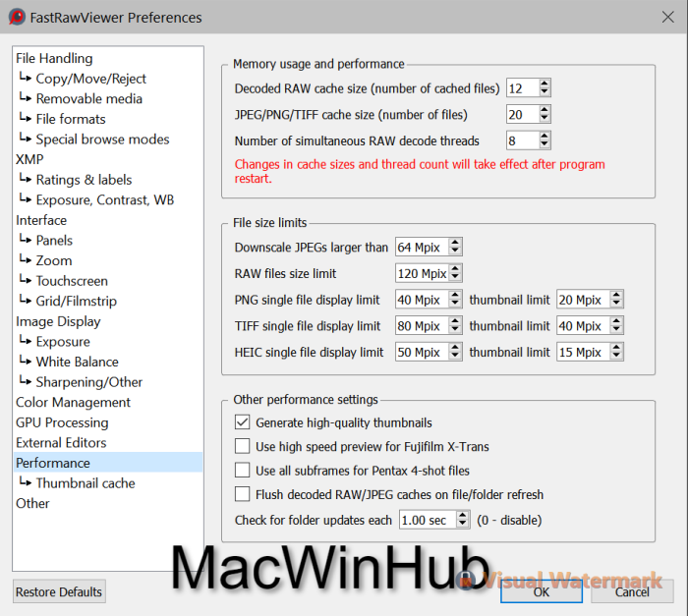The width and height of the screenshot is (688, 616).
Task: Open Grid/Filmstrip settings
Action: [77, 301]
